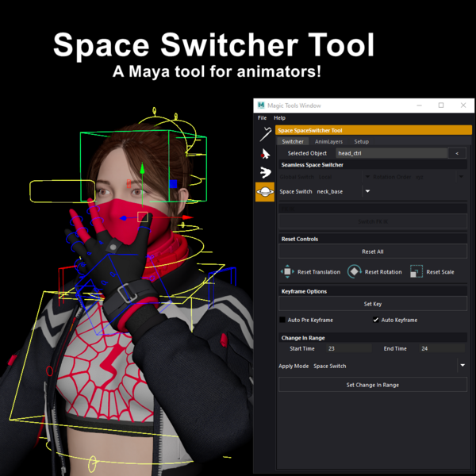This screenshot has height=476, width=476.
Task: Click the Maya logo in title bar
Action: (x=261, y=106)
